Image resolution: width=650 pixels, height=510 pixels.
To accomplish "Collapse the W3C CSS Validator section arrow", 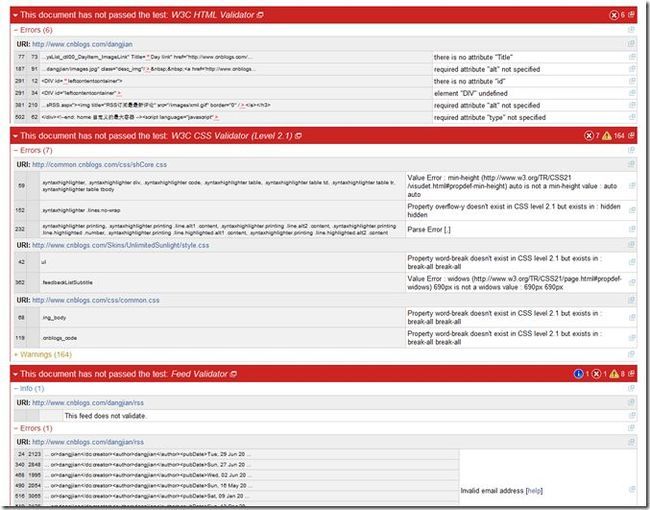I will coord(15,136).
